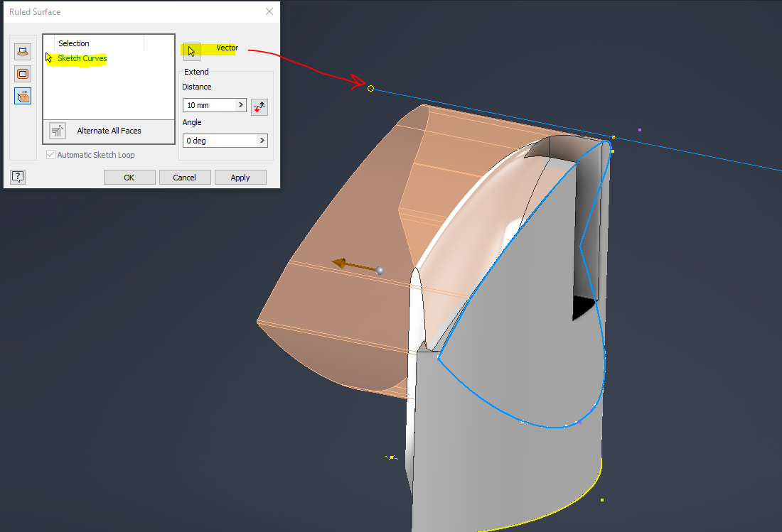Screen dimensions: 782x532
Task: Select the Tangent ruled surface type icon
Action: point(23,73)
